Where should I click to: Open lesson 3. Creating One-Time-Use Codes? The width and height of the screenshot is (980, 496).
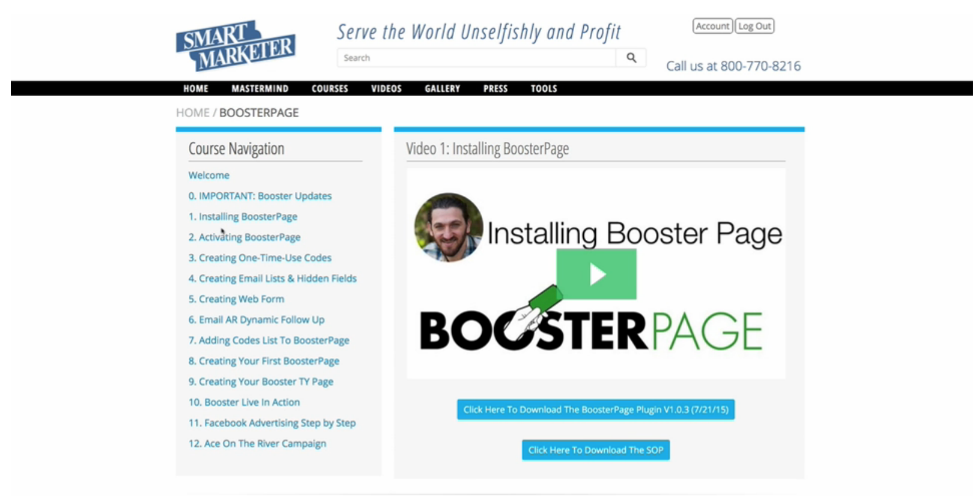(260, 258)
